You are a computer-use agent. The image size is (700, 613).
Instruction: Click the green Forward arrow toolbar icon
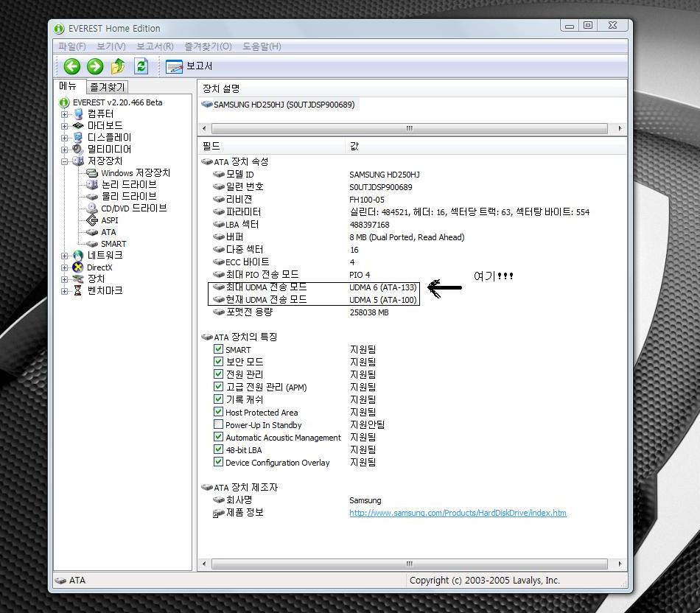95,66
